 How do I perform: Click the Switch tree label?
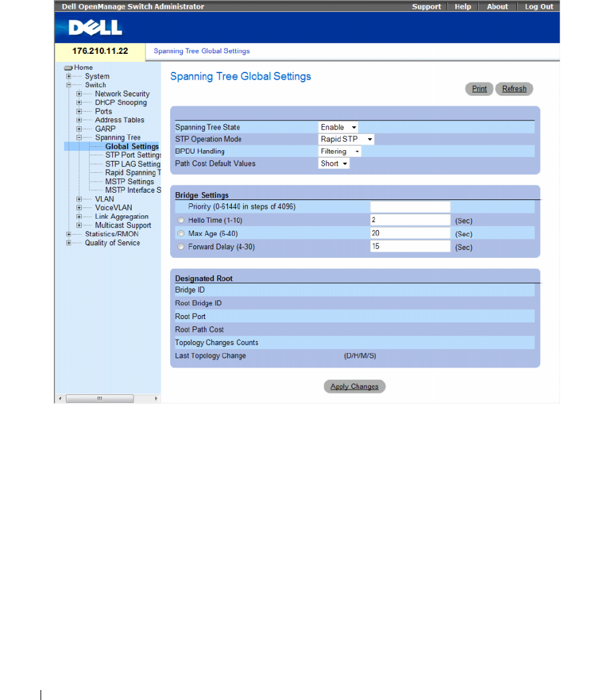point(96,85)
